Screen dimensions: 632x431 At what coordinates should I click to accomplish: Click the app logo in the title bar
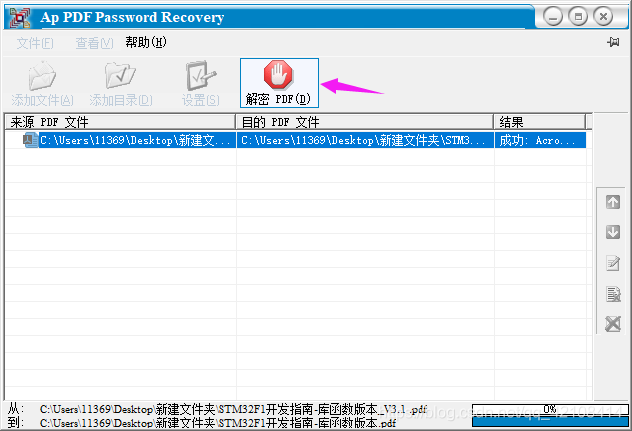pyautogui.click(x=20, y=17)
